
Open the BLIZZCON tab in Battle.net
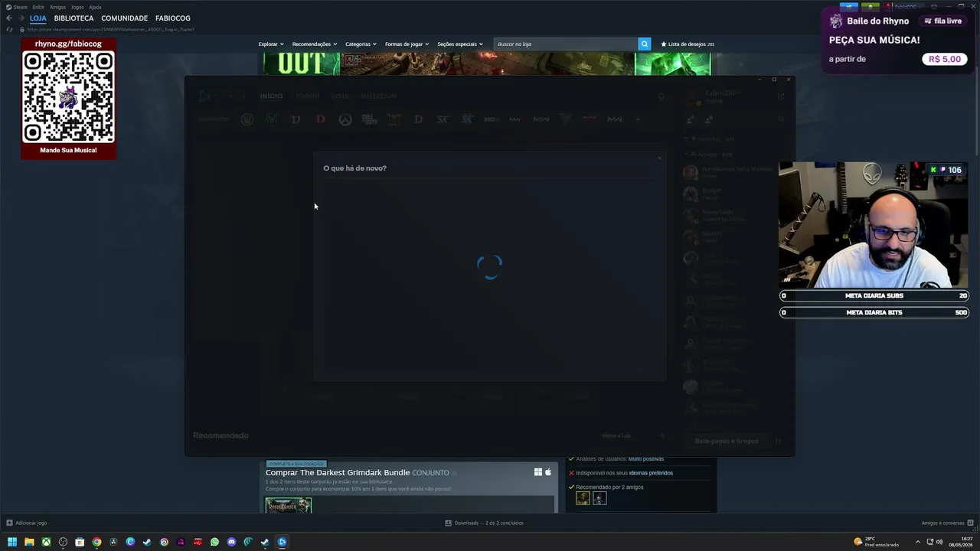[378, 96]
